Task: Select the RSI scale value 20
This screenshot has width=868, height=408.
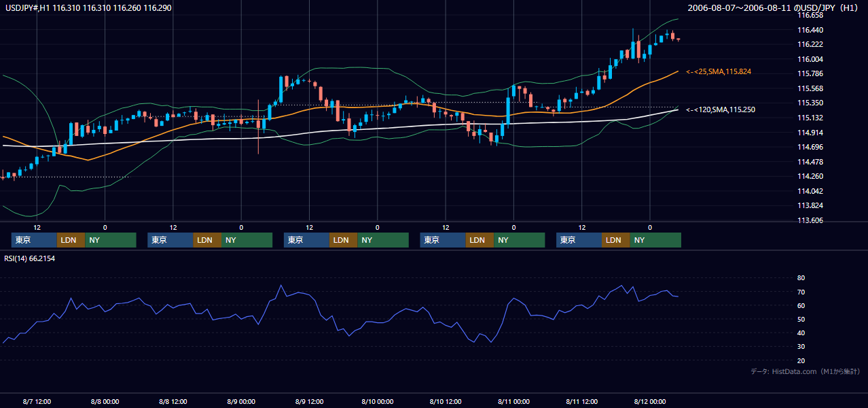Action: point(801,360)
